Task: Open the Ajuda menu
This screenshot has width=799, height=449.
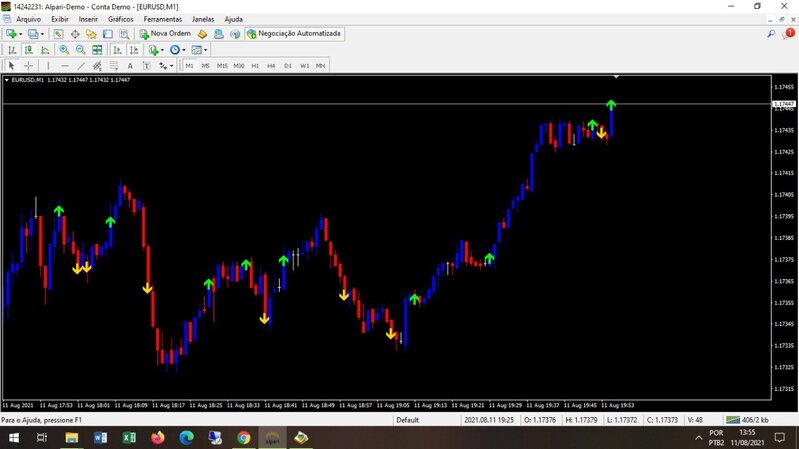Action: [x=233, y=19]
